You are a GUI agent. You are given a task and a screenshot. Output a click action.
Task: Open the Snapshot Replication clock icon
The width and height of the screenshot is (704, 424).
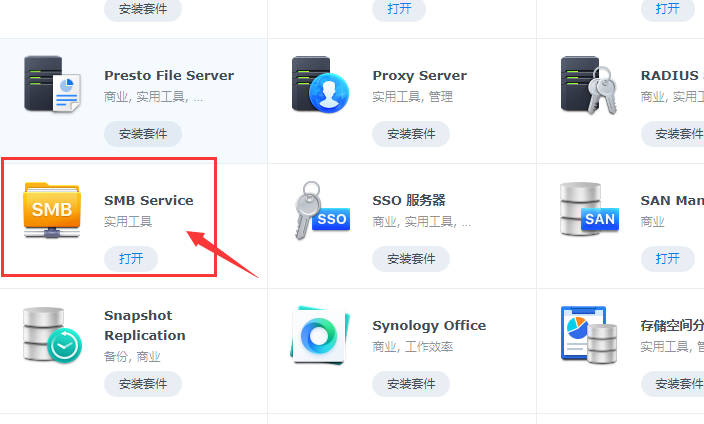pyautogui.click(x=52, y=335)
